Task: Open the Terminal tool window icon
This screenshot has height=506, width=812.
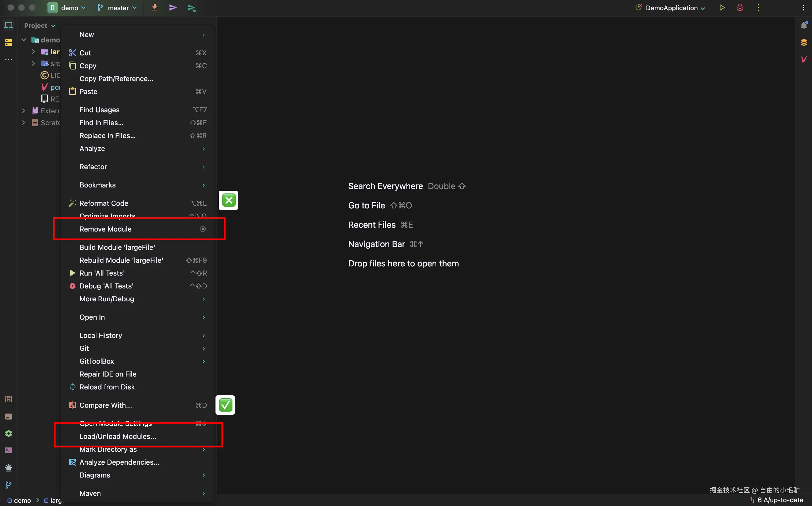Action: (x=9, y=450)
